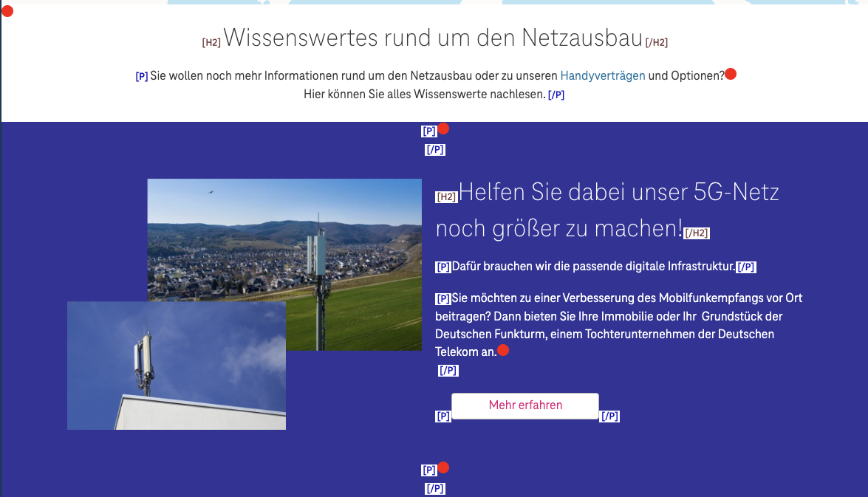Select the [/P] tag below 'Telekom an'
Viewport: 868px width, 497px height.
(x=448, y=369)
